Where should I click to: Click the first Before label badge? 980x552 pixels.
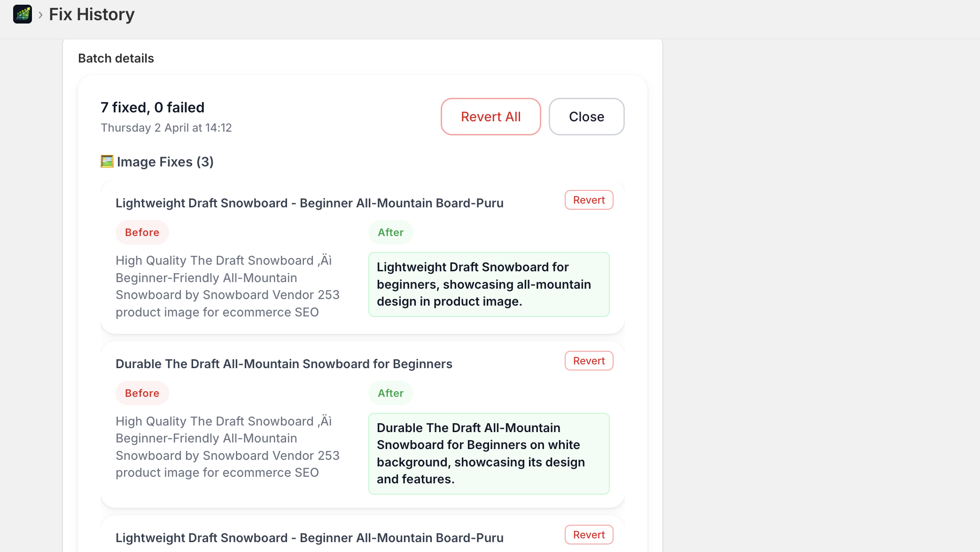click(x=142, y=232)
